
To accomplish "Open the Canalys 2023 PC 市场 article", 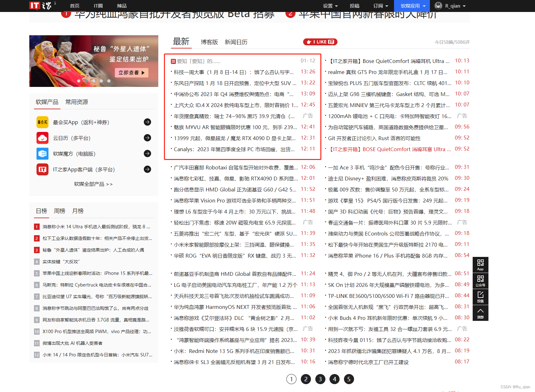I will pyautogui.click(x=234, y=150).
